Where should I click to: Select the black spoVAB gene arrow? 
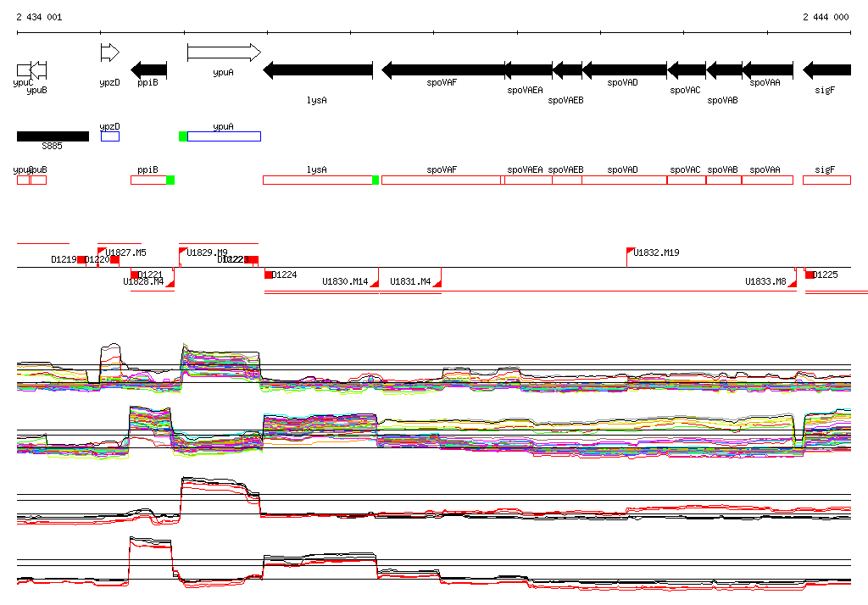pyautogui.click(x=724, y=70)
